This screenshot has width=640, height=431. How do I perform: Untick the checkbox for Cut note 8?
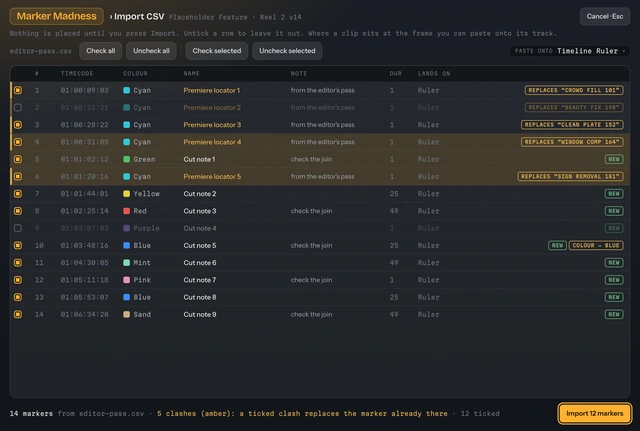click(18, 297)
